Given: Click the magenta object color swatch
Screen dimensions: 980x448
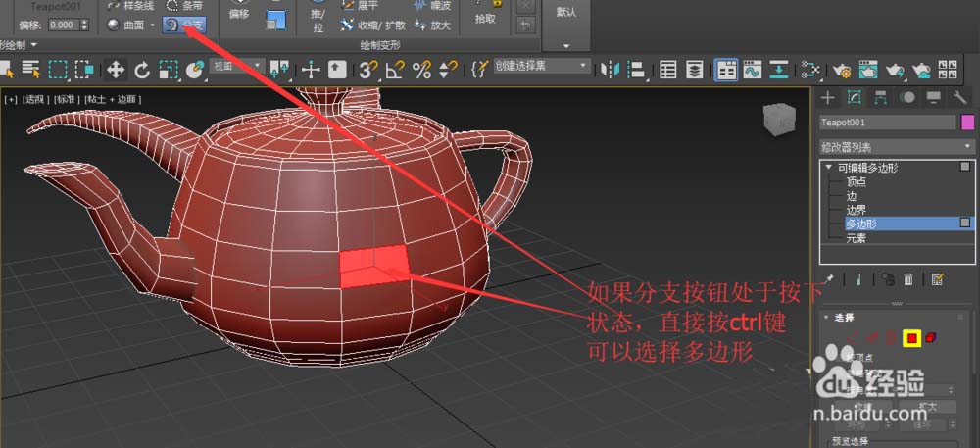Looking at the screenshot, I should pos(967,122).
